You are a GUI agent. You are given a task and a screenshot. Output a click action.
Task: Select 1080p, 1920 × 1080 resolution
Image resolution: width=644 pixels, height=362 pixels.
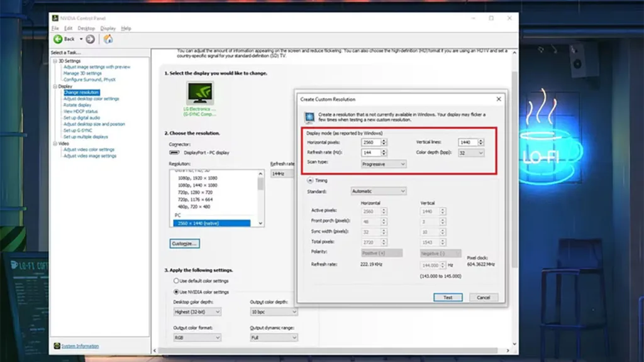pyautogui.click(x=197, y=178)
